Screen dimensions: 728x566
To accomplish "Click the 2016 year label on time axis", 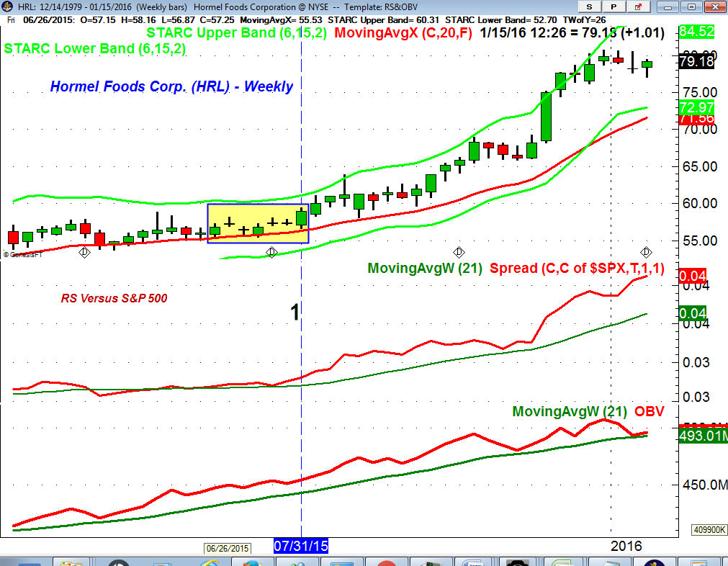I will pyautogui.click(x=626, y=546).
